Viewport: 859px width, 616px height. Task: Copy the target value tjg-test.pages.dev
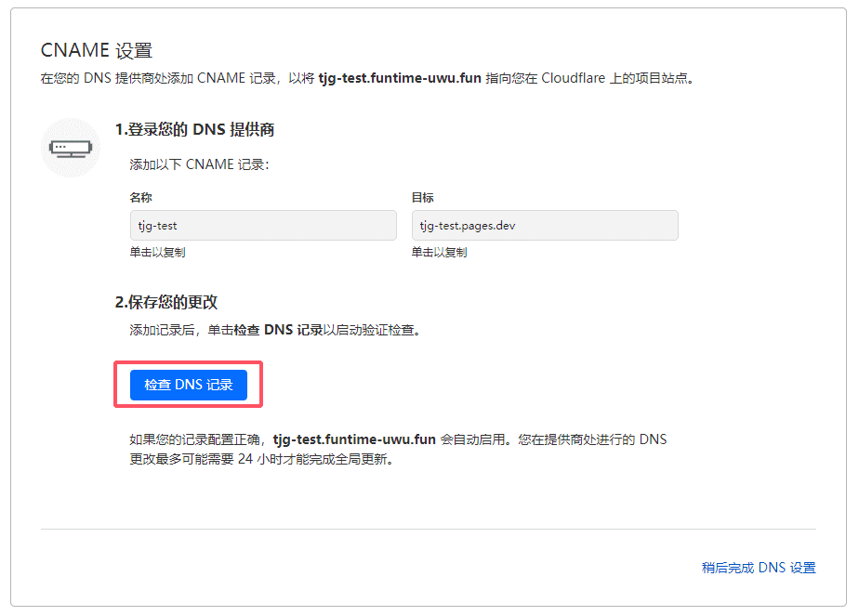pyautogui.click(x=544, y=226)
